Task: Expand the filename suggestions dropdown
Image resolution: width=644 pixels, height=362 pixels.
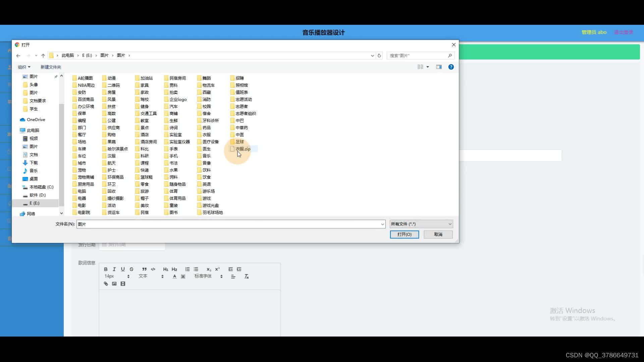Action: [382, 224]
